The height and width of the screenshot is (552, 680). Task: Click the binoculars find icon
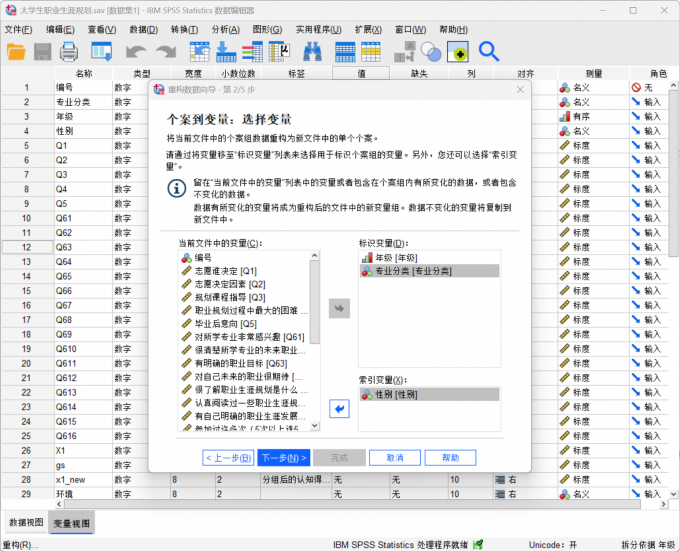[x=312, y=52]
